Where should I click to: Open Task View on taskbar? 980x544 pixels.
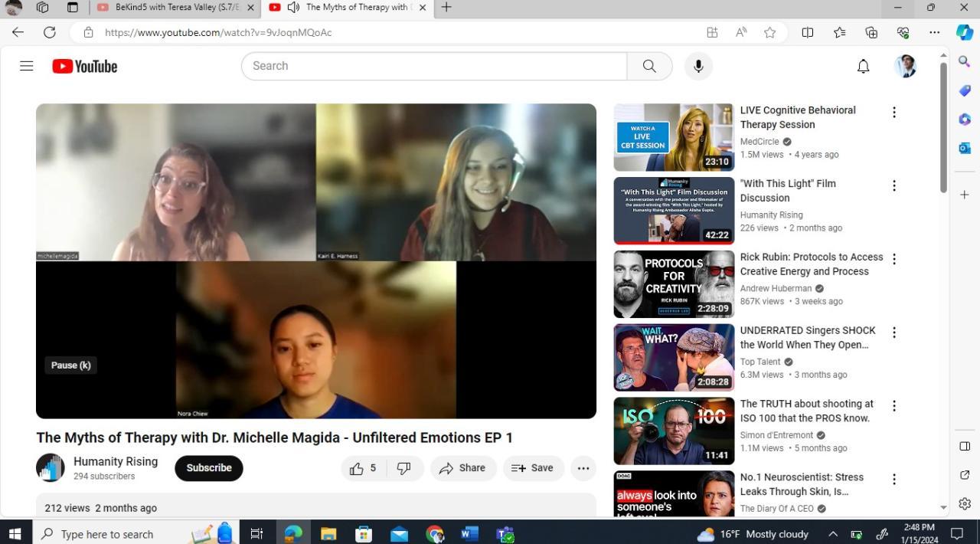pos(256,534)
